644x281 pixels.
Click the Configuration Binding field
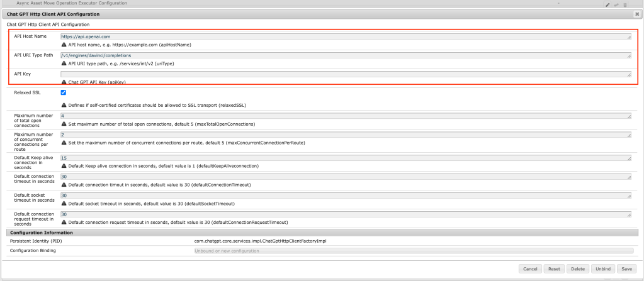pos(413,251)
